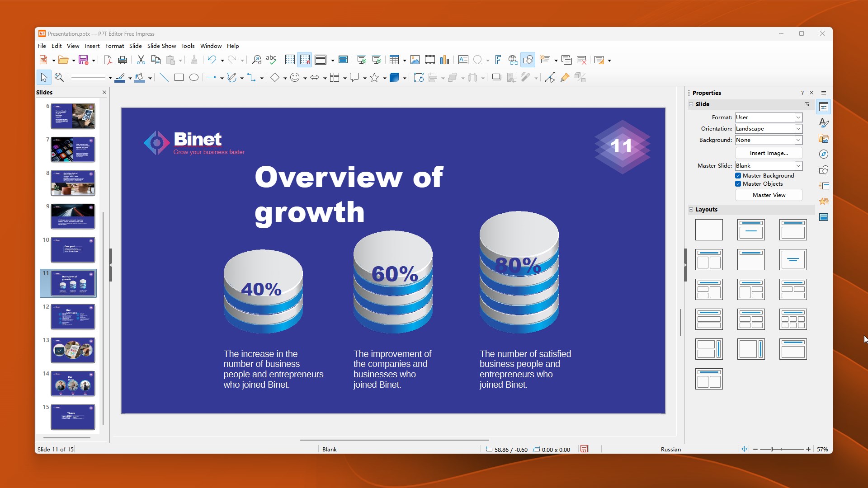Collapse the Layouts section
The width and height of the screenshot is (868, 488).
coord(691,210)
